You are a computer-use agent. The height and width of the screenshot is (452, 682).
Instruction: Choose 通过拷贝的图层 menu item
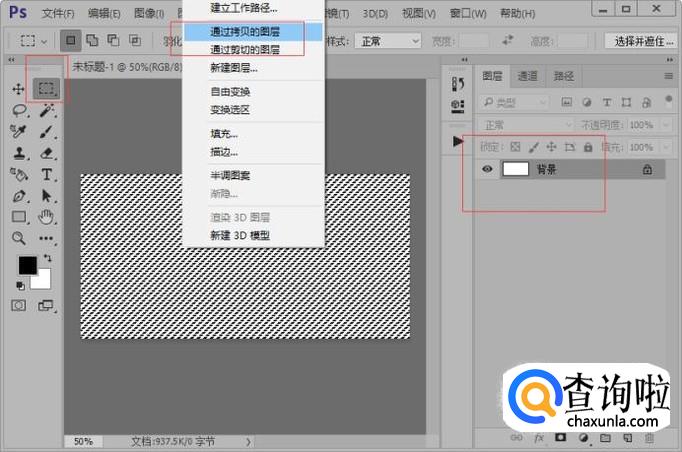click(x=253, y=32)
